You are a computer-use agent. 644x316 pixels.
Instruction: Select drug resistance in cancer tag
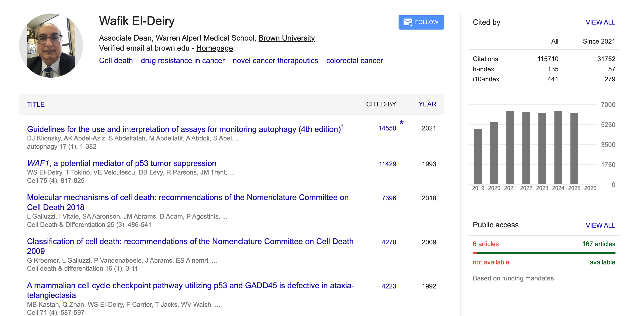point(183,61)
